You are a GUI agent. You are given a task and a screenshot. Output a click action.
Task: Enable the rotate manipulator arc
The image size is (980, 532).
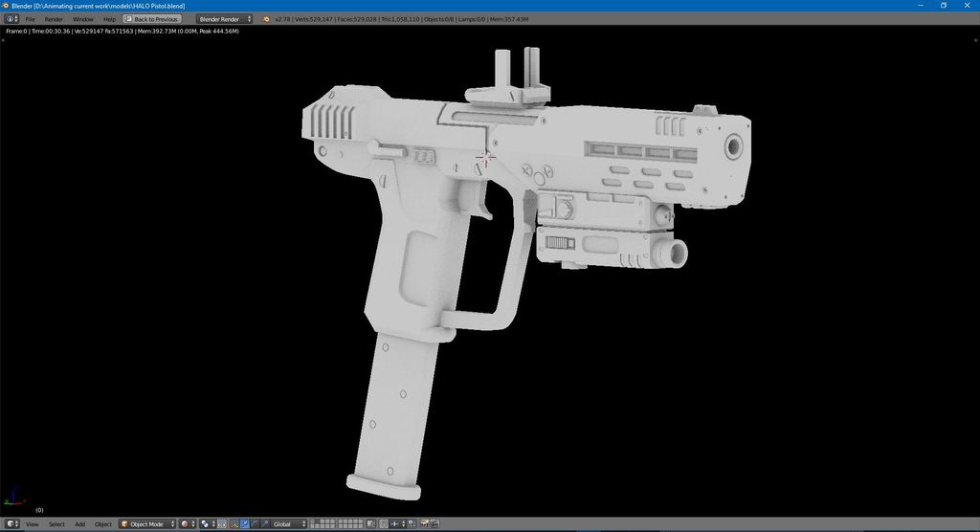pyautogui.click(x=255, y=524)
